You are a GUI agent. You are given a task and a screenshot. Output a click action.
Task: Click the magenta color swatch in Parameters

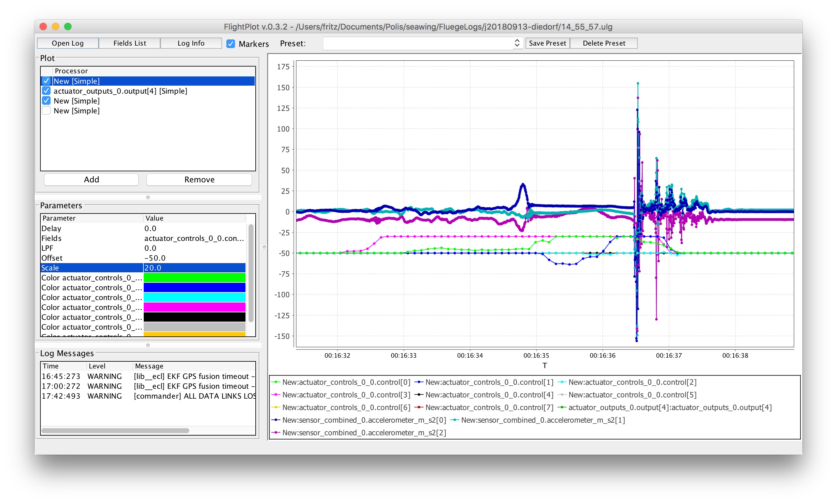click(194, 307)
